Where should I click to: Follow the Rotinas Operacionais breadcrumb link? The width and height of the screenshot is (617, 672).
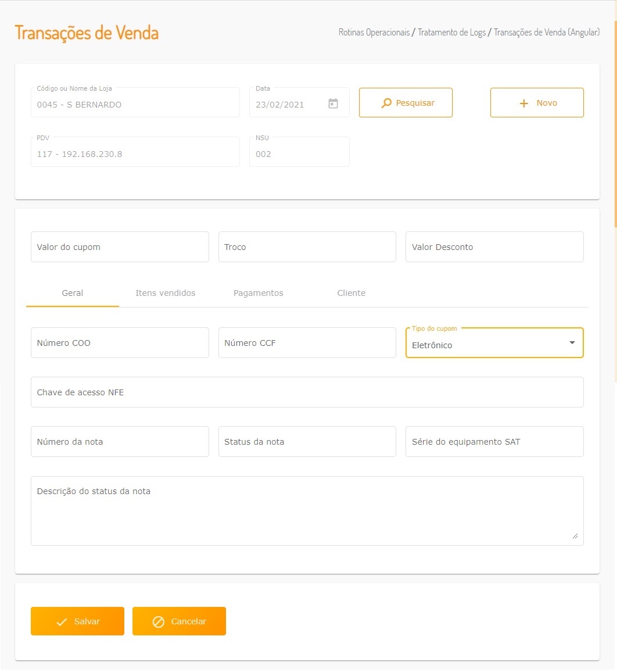click(374, 33)
